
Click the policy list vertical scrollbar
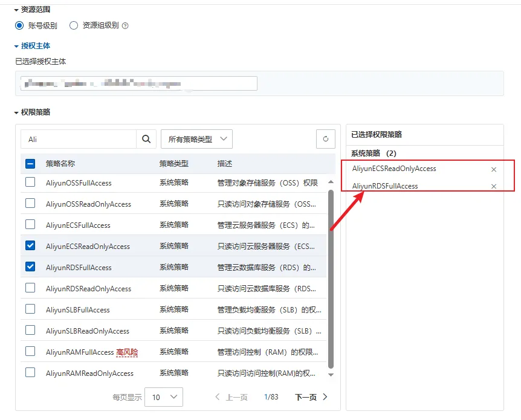click(331, 279)
